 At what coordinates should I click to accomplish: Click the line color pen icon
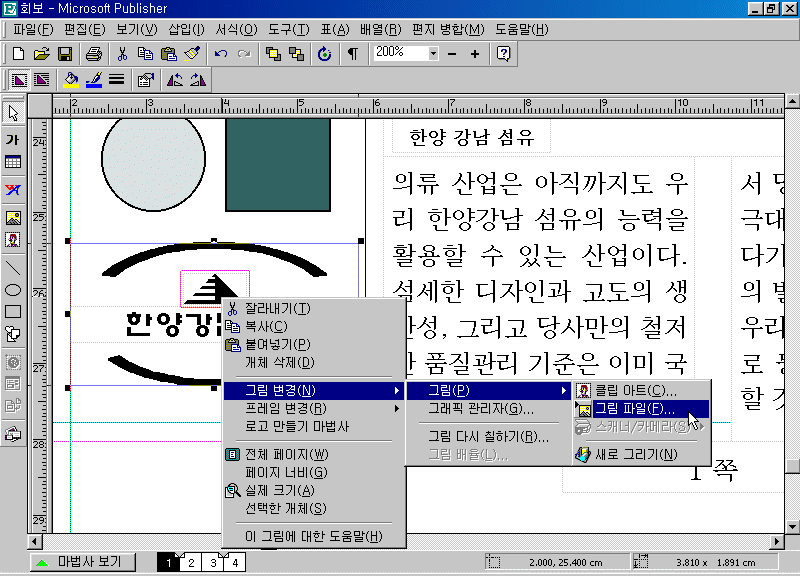coord(94,80)
